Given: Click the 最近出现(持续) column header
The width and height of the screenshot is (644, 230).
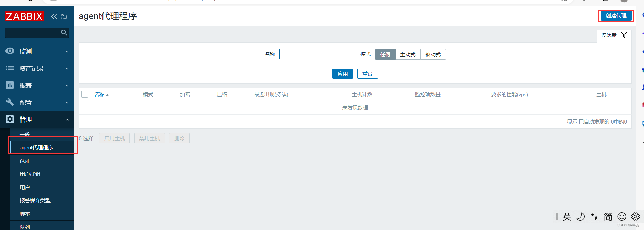Looking at the screenshot, I should pyautogui.click(x=271, y=95).
